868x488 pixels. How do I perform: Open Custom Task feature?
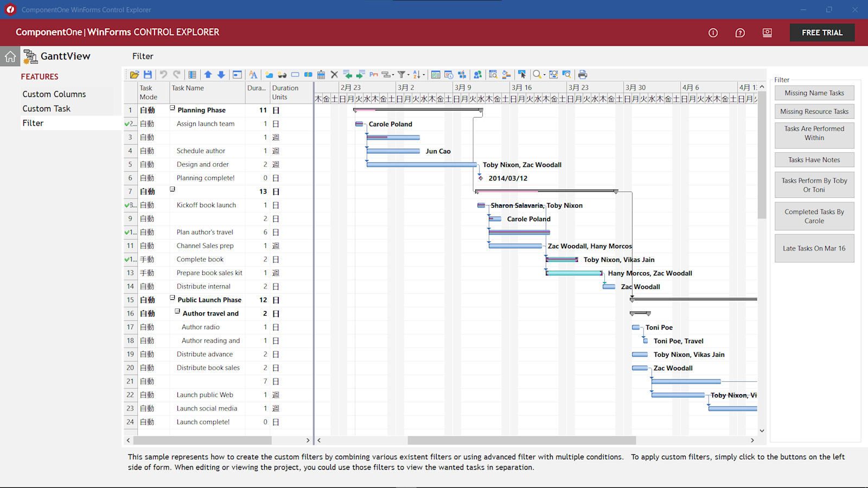(47, 108)
